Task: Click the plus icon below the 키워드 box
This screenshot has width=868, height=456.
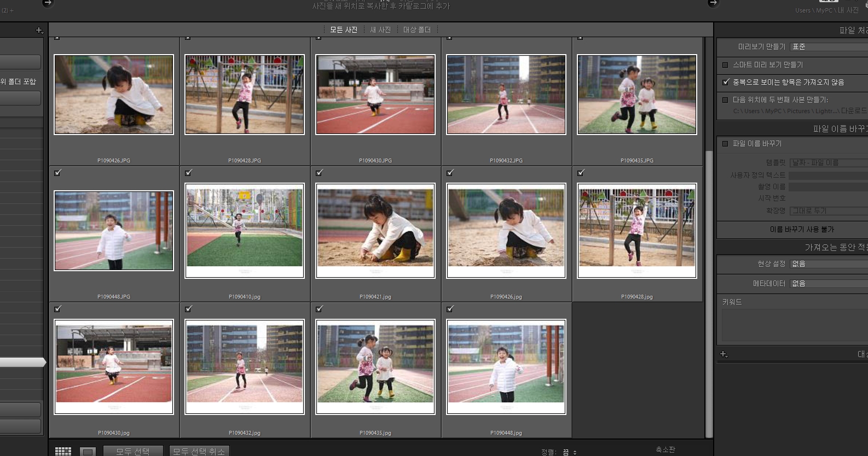Action: tap(724, 354)
